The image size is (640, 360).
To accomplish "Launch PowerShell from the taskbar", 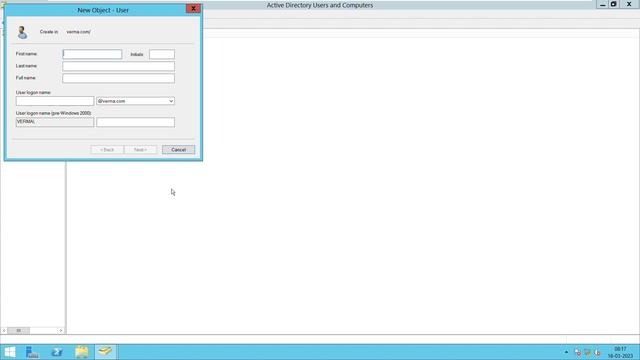I will (57, 352).
